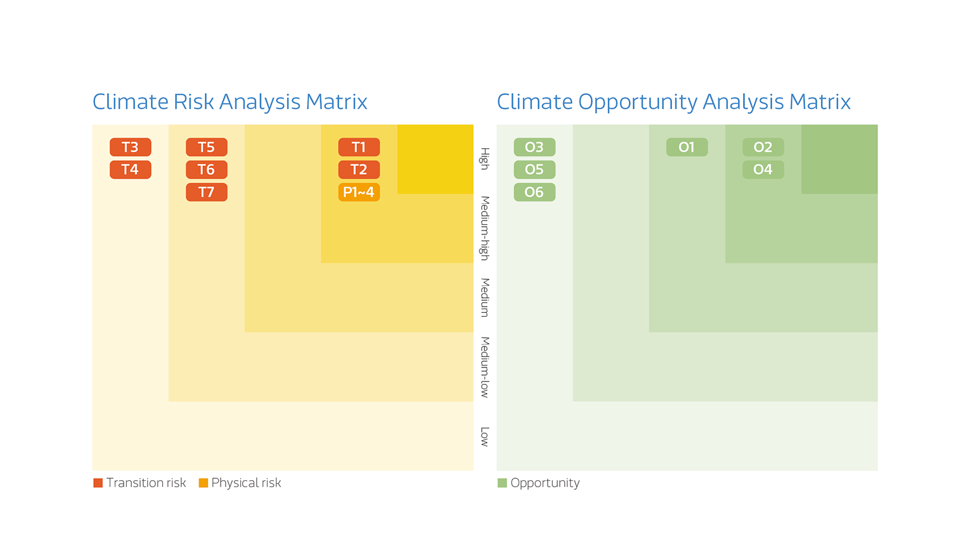Image resolution: width=970 pixels, height=560 pixels.
Task: Click the T7 risk badge
Action: coord(206,192)
